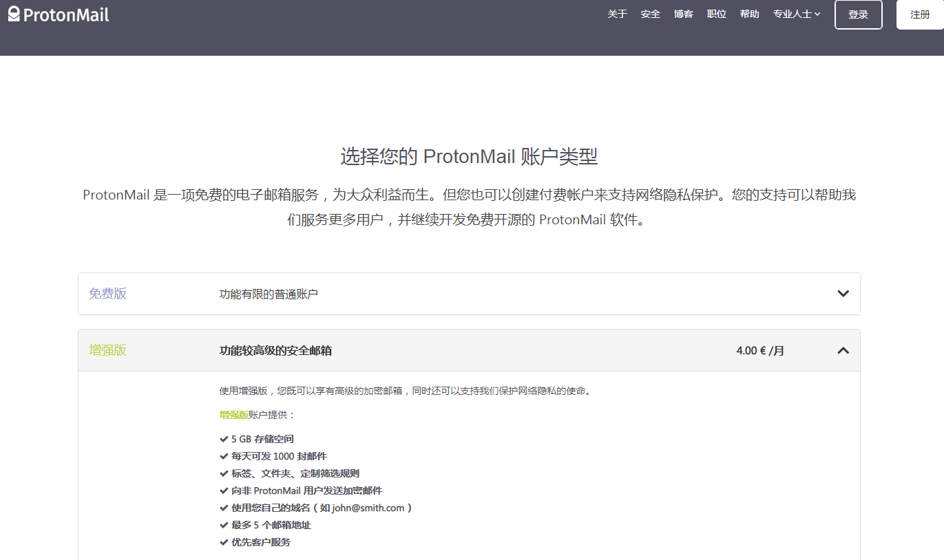Image resolution: width=944 pixels, height=560 pixels.
Task: Open the 安全 page link
Action: 650,14
